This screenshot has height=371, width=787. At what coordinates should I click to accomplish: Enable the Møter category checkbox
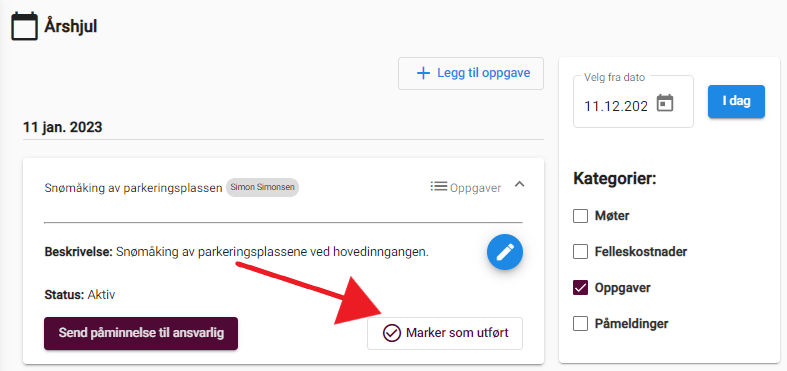point(580,216)
